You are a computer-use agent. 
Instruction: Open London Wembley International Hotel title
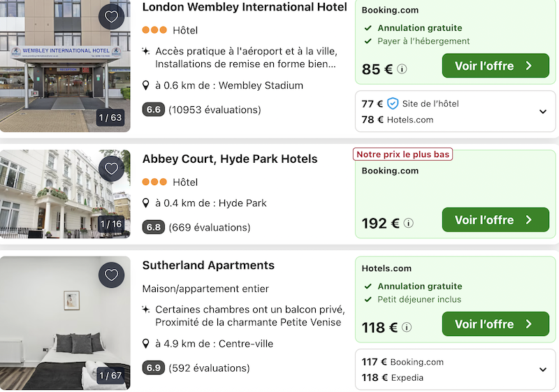tap(245, 7)
